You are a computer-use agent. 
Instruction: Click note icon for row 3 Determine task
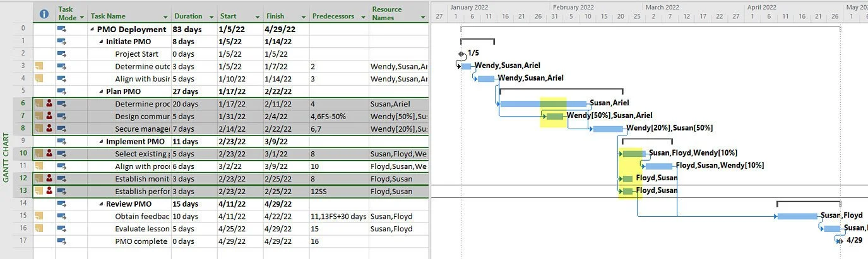39,66
